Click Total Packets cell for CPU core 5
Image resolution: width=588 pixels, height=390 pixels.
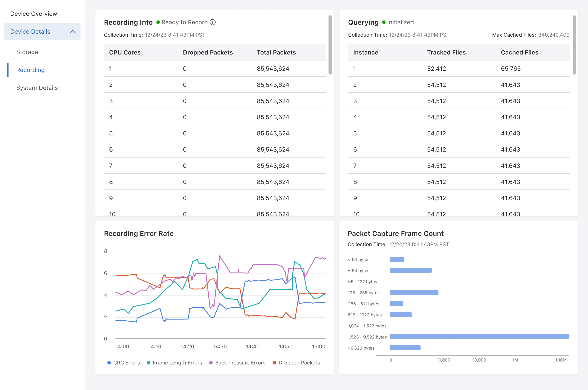(273, 133)
